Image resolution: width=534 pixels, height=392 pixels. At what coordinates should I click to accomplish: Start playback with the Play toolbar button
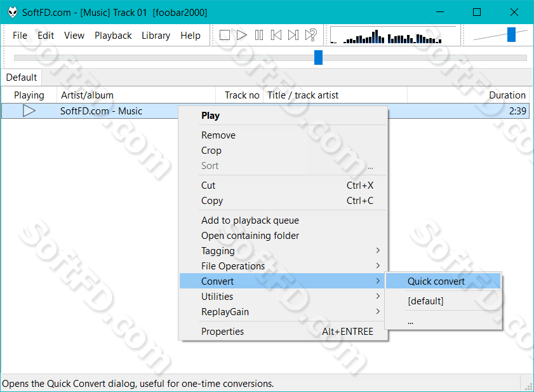click(241, 35)
